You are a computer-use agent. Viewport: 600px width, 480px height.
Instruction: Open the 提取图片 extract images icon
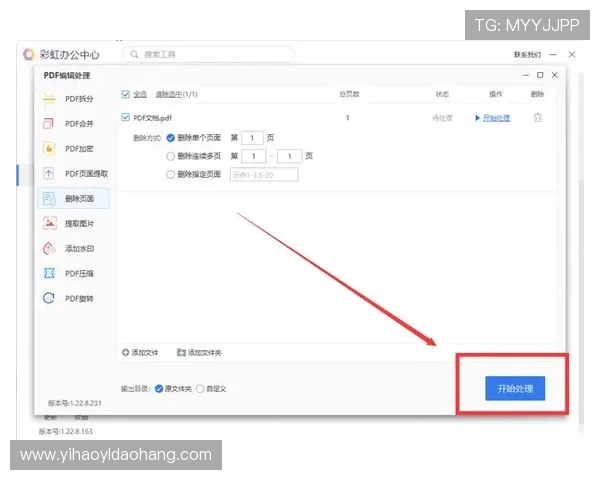coord(49,223)
